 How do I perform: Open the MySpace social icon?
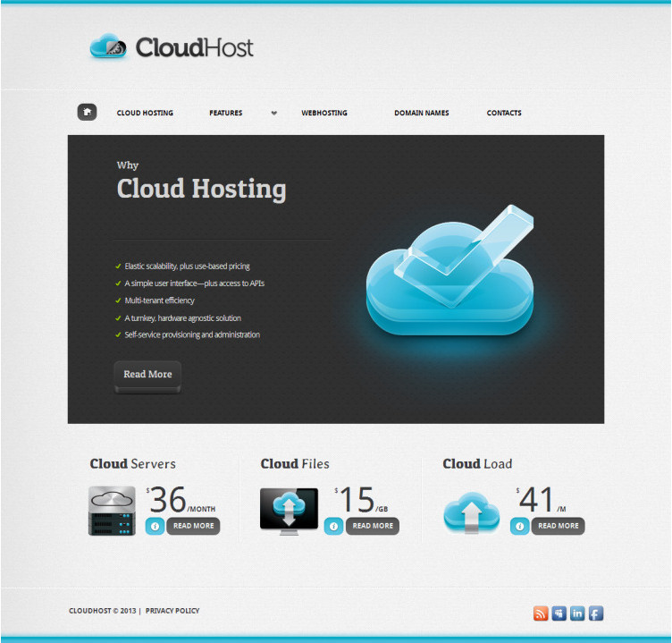click(559, 613)
